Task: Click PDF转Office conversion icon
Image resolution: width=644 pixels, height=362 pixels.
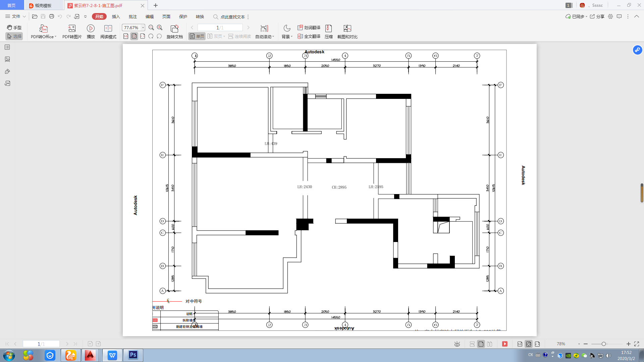Action: click(43, 28)
